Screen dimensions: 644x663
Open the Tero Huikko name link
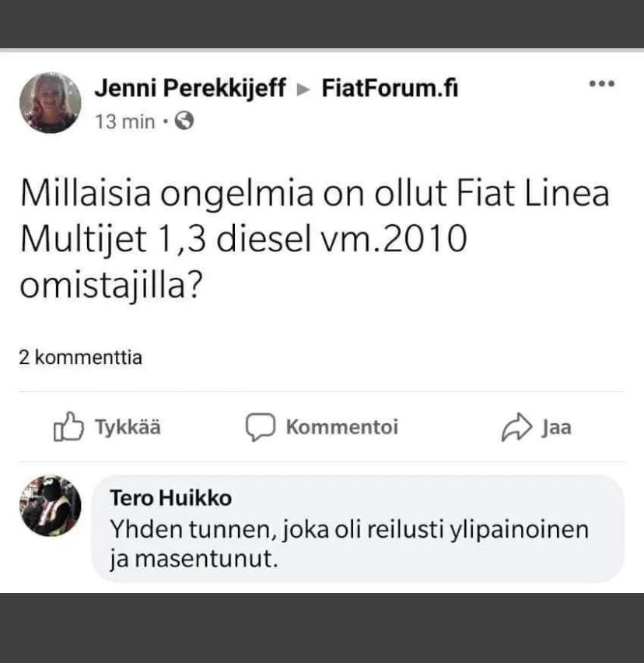[171, 498]
